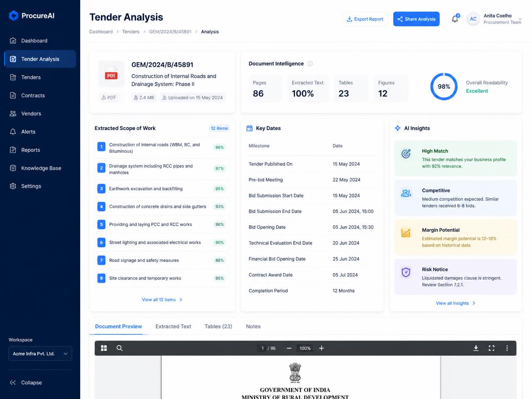The height and width of the screenshot is (399, 532).
Task: Open Alerts in the sidebar
Action: [x=40, y=132]
